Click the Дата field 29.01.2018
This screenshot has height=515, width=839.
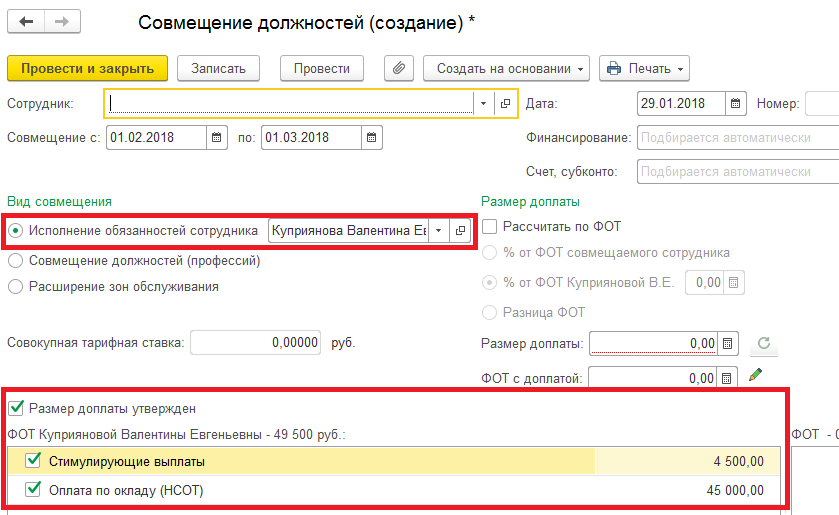(x=681, y=103)
